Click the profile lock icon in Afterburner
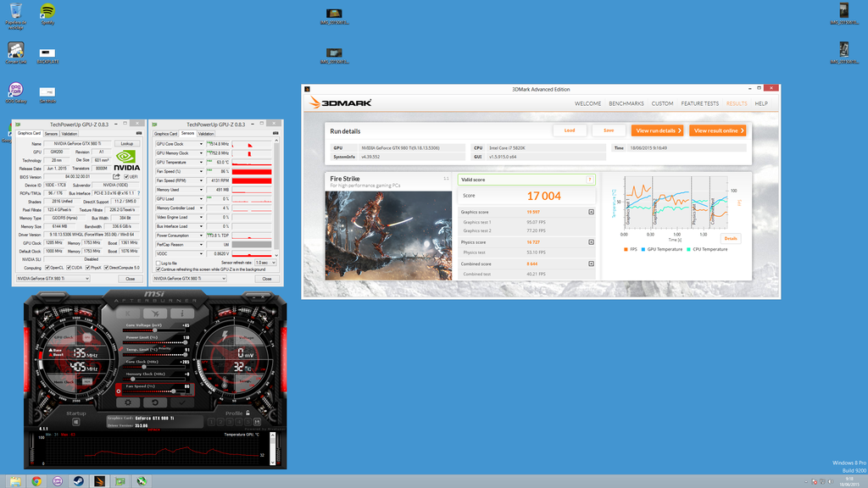Image resolution: width=868 pixels, height=488 pixels. 248,413
